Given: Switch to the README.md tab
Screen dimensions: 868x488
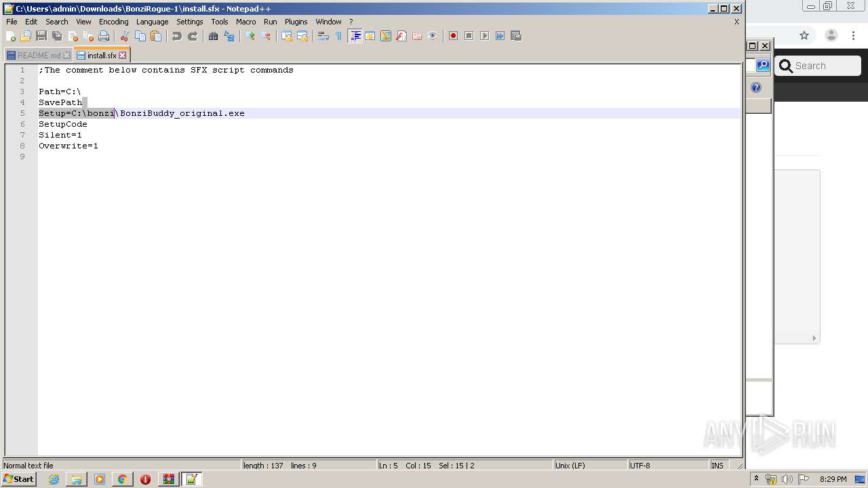Looking at the screenshot, I should 38,55.
